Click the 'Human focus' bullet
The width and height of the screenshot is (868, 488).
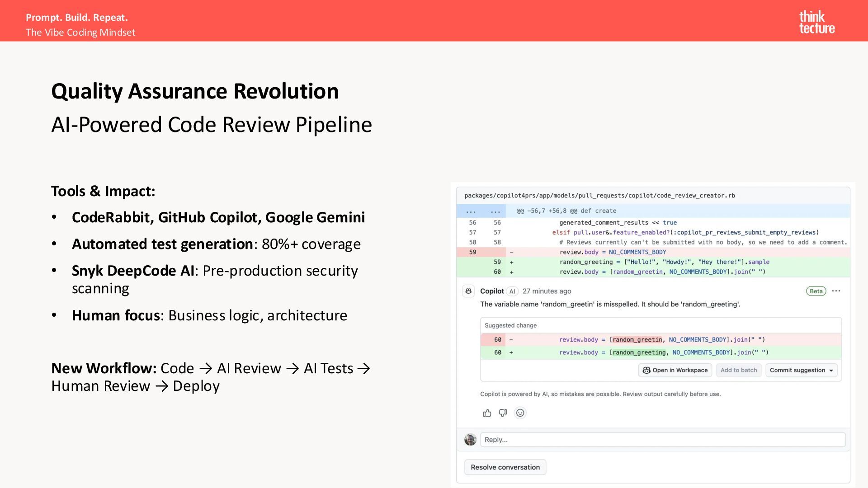(x=209, y=315)
